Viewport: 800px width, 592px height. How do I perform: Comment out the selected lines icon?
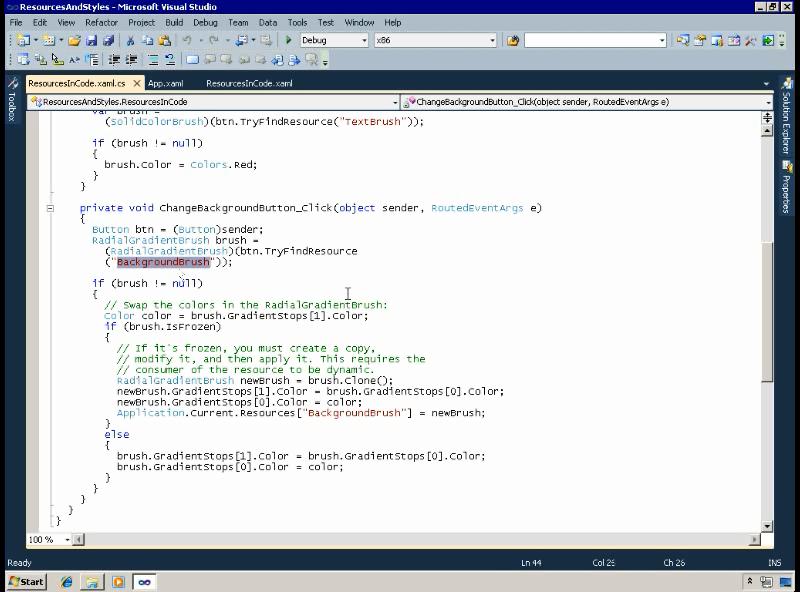pos(153,60)
